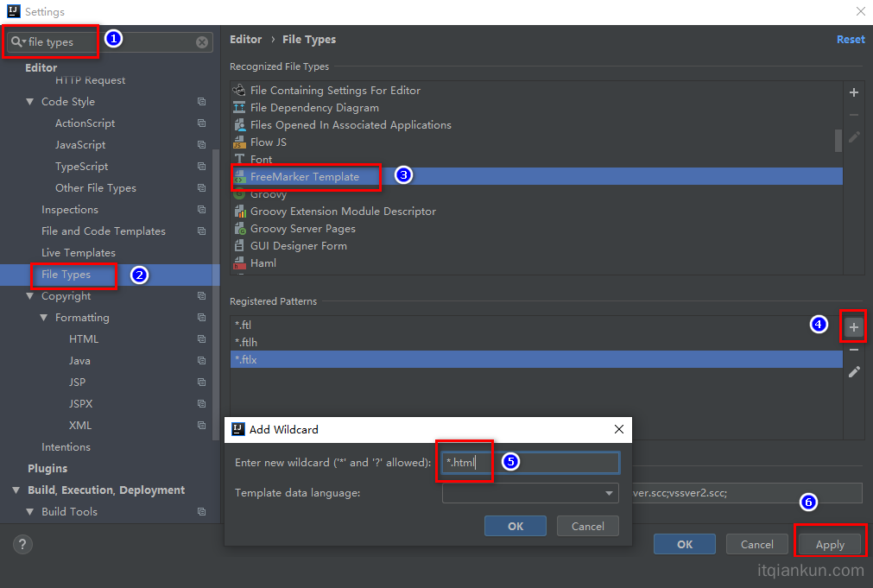Click the add recognized file type icon
Viewport: 873px width, 588px height.
click(853, 92)
